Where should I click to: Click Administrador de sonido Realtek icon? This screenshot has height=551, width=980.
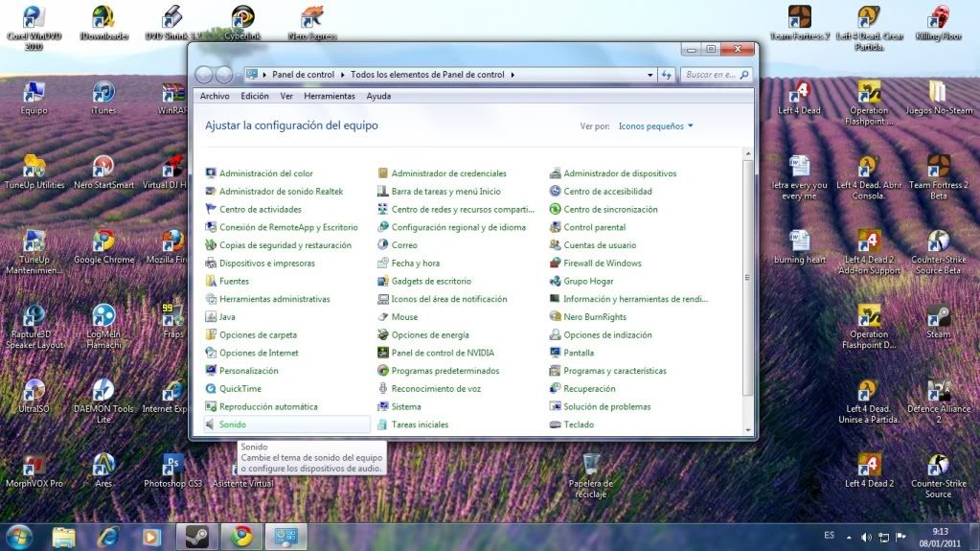211,192
